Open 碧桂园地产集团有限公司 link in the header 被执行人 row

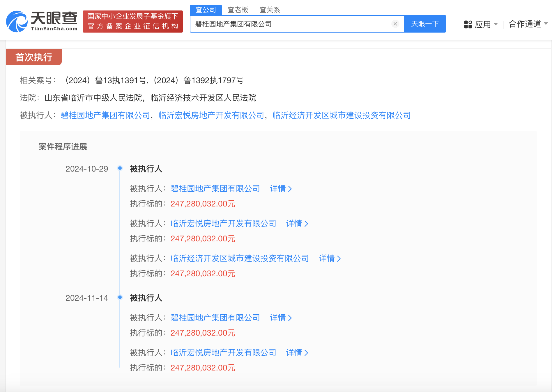click(105, 115)
